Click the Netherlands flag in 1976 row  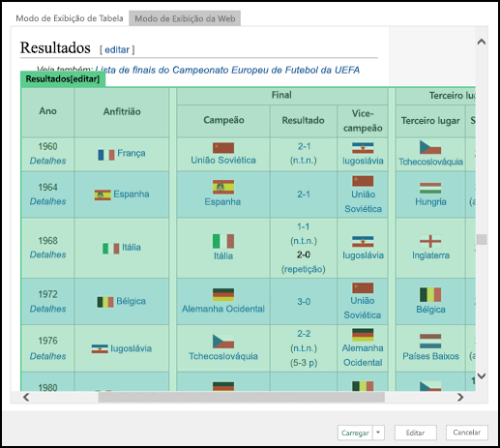(430, 342)
